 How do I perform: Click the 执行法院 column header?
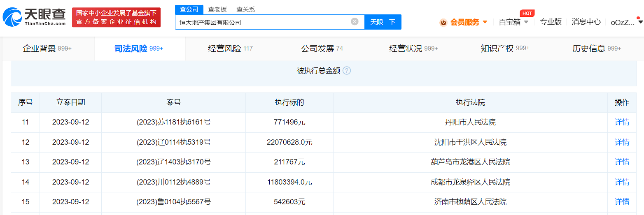pyautogui.click(x=470, y=102)
